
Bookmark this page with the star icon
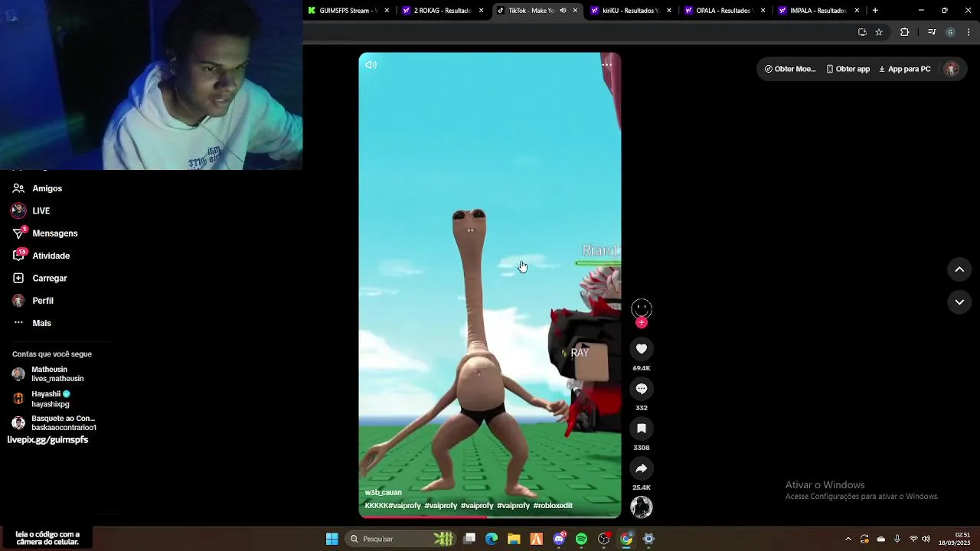pyautogui.click(x=879, y=32)
